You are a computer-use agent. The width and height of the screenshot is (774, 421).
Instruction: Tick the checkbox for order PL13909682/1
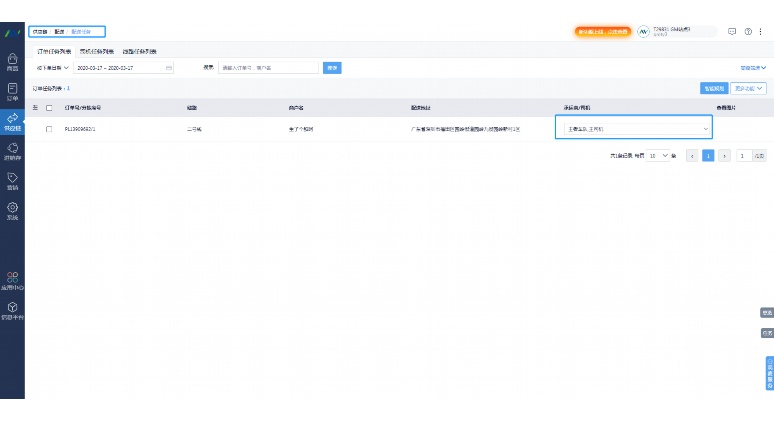49,129
